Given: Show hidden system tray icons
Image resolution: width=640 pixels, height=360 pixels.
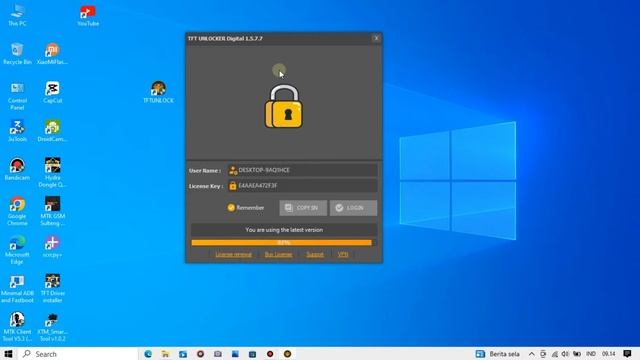Looking at the screenshot, I should pyautogui.click(x=531, y=354).
